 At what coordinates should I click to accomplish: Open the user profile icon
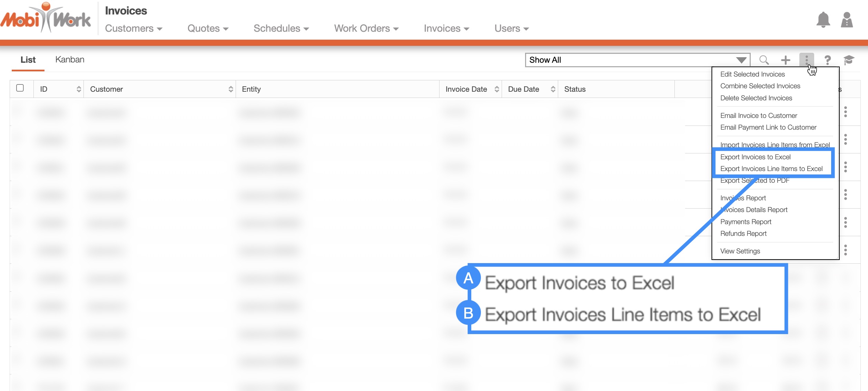click(847, 20)
